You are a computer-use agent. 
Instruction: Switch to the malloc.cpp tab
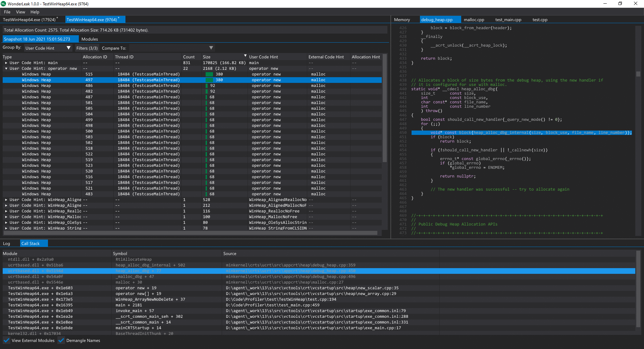pyautogui.click(x=474, y=19)
